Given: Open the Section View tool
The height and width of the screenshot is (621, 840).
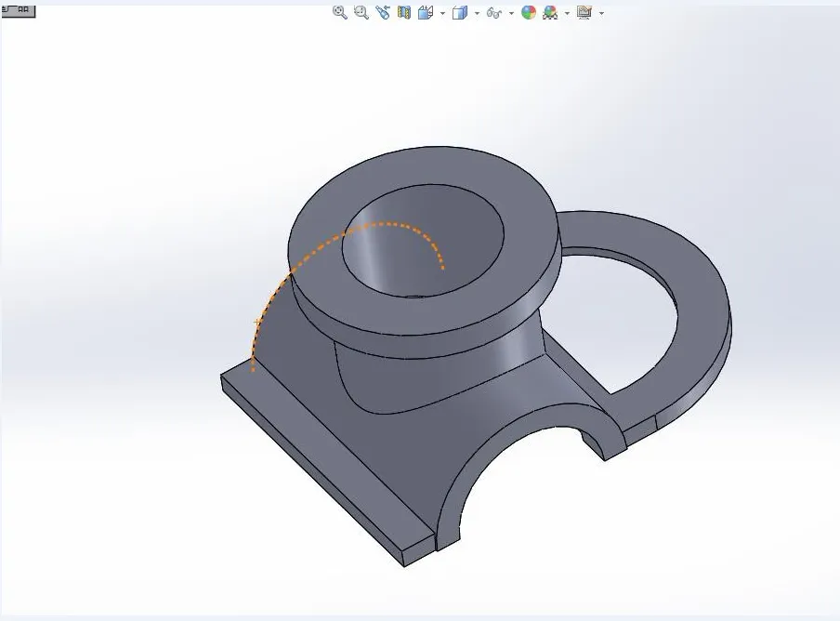Looking at the screenshot, I should coord(404,12).
